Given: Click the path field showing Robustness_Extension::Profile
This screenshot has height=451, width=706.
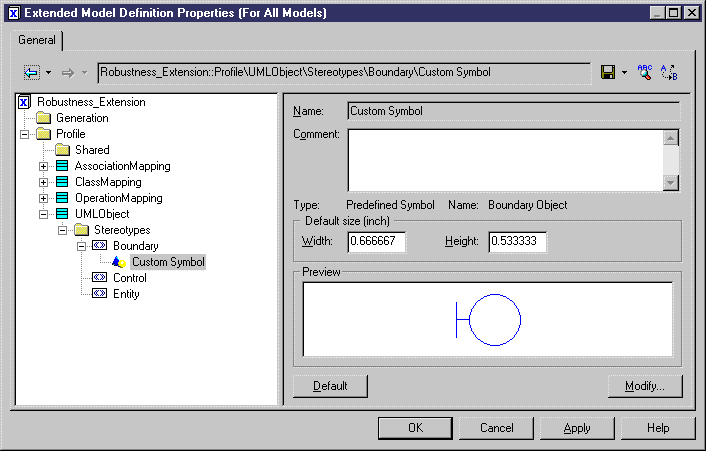Looking at the screenshot, I should click(x=344, y=72).
